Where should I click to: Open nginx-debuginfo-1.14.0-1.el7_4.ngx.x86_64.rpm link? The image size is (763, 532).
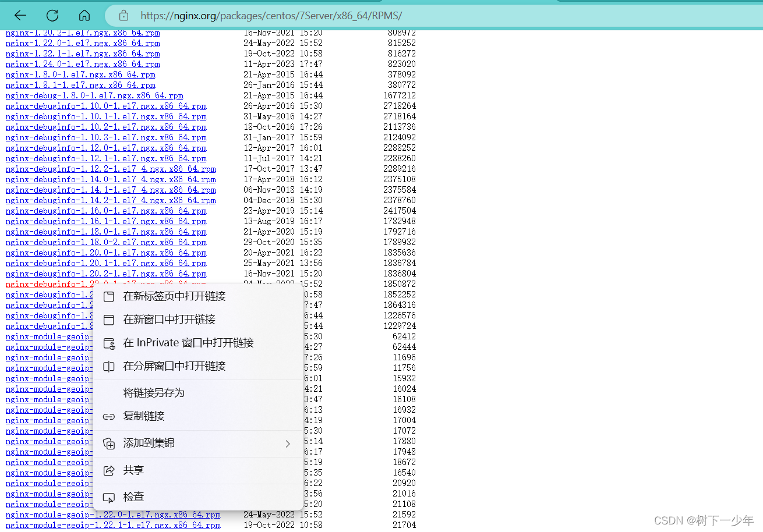coord(111,179)
